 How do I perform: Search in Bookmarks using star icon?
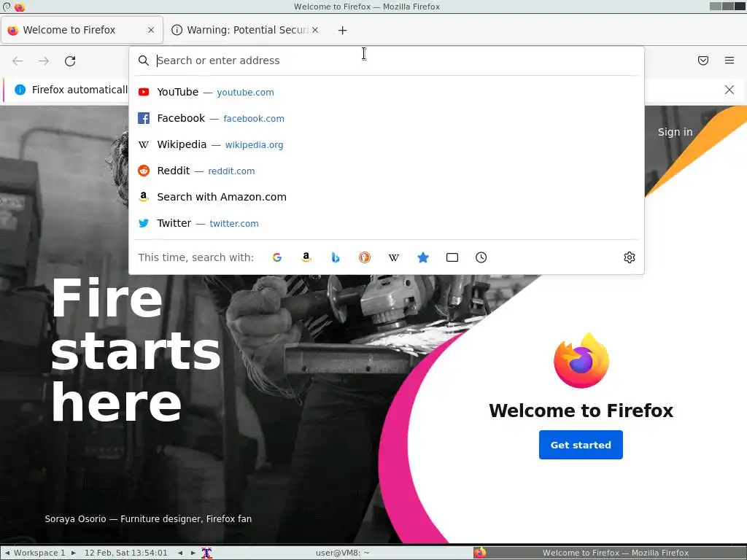pos(423,257)
